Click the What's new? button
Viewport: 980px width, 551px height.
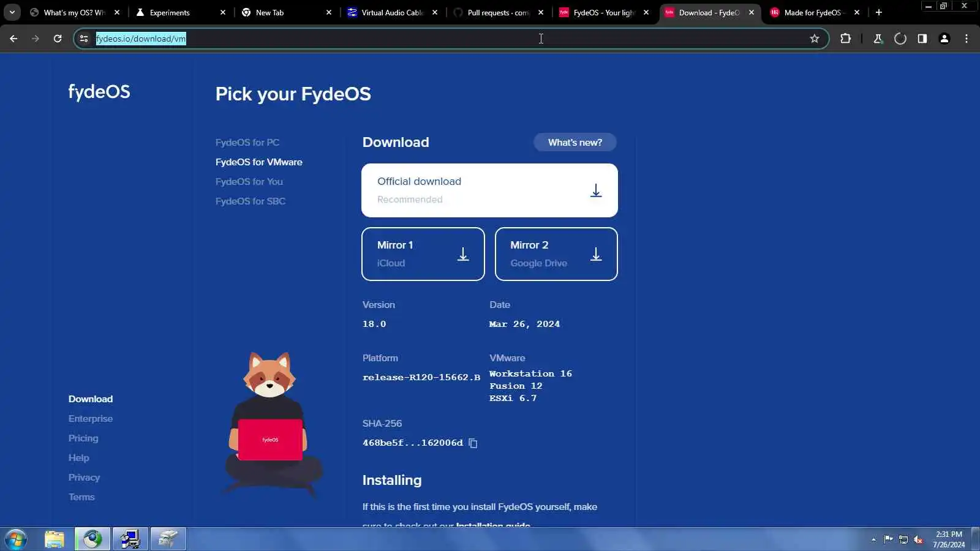575,142
